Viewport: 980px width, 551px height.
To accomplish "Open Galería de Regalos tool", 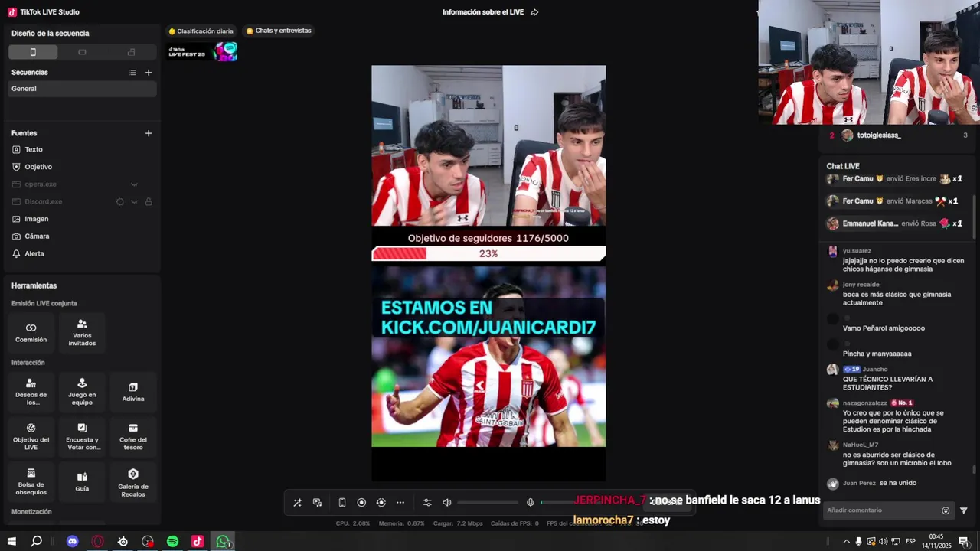I will click(133, 482).
